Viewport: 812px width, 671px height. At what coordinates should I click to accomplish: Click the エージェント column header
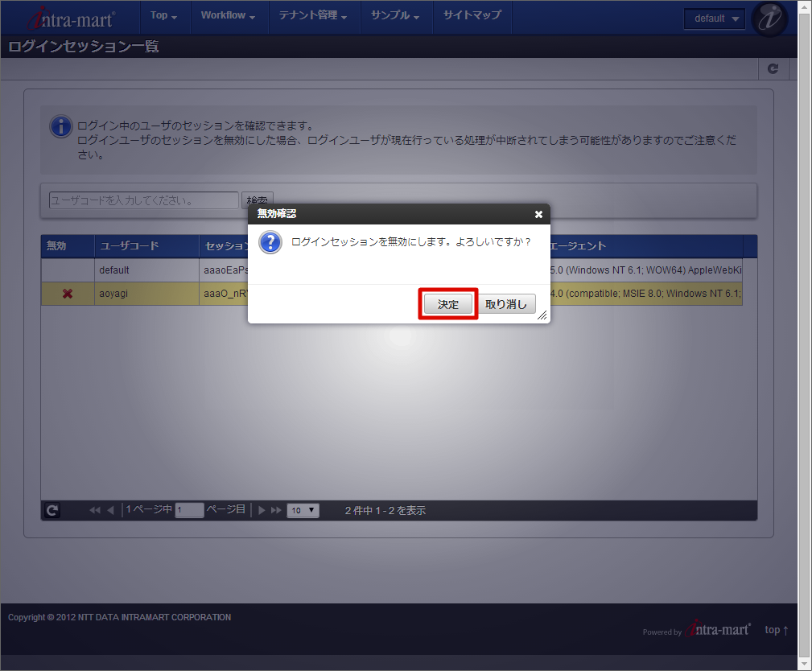[646, 246]
